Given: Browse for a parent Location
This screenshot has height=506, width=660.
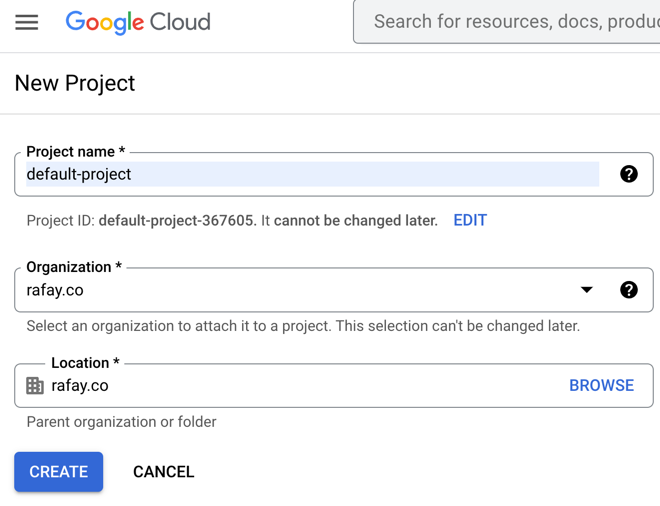Looking at the screenshot, I should pyautogui.click(x=601, y=385).
